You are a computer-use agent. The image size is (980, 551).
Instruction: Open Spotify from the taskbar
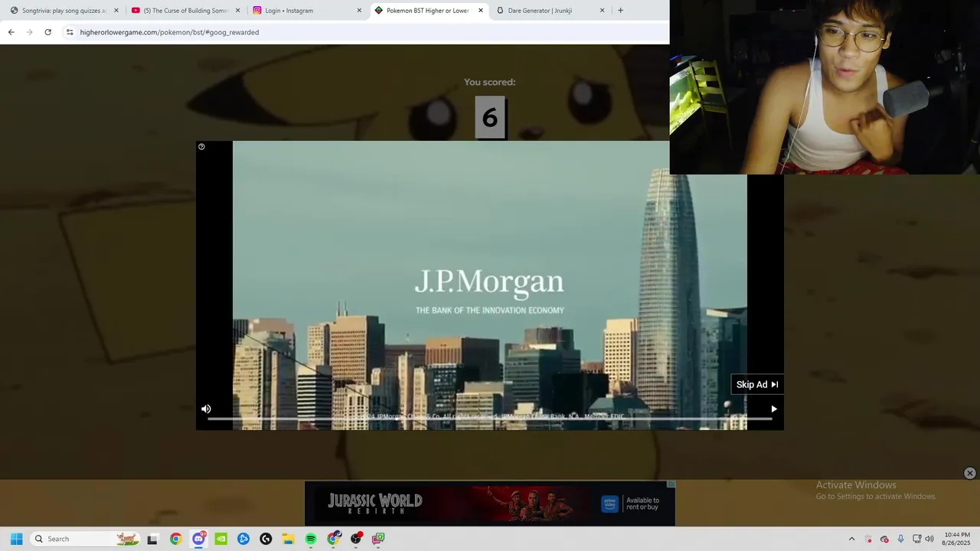(311, 539)
